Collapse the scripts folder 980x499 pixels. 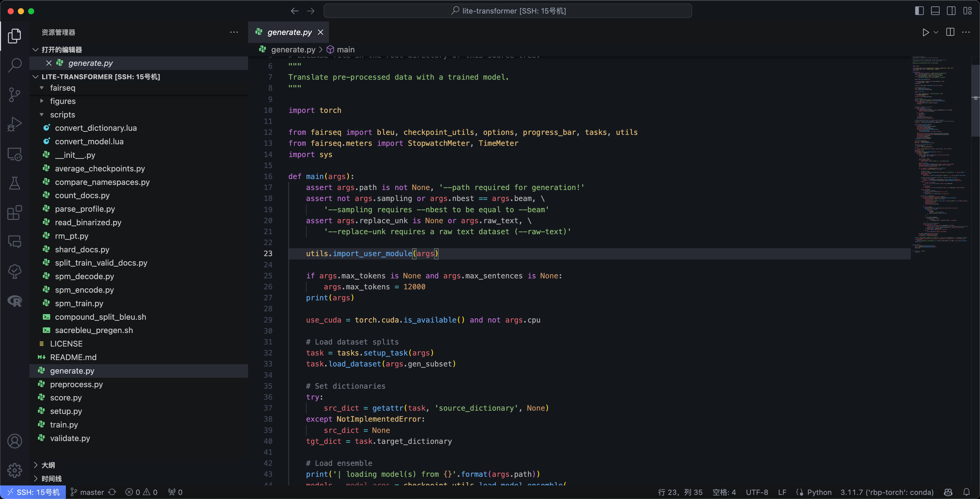tap(62, 115)
